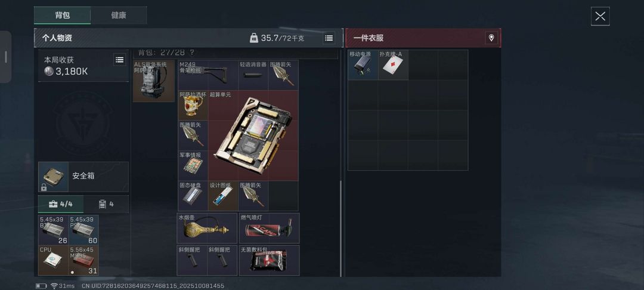The image size is (644, 290).
Task: Tap the location pin icon on 一件衣服
Action: [491, 38]
